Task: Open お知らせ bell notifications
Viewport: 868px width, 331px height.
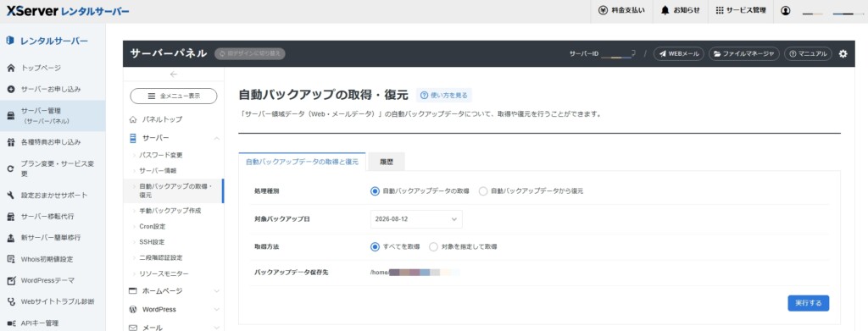Action: click(681, 11)
